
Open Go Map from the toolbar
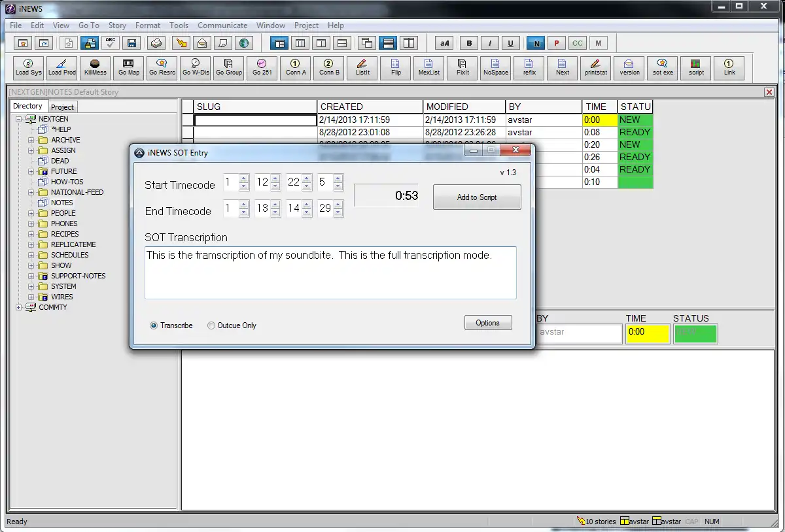(x=129, y=67)
